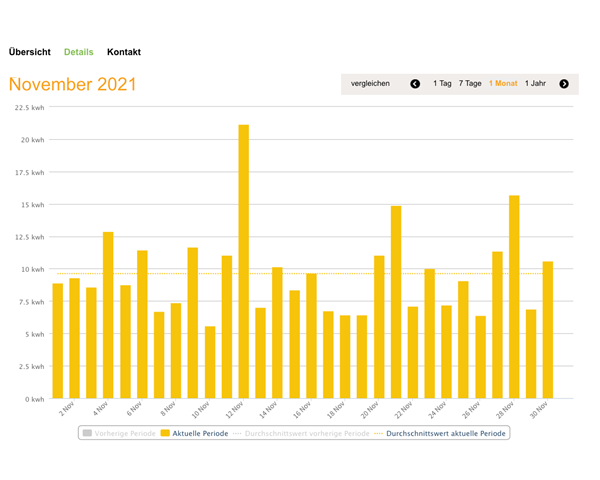Open the Kontakt tab
Image resolution: width=600 pixels, height=480 pixels.
124,51
